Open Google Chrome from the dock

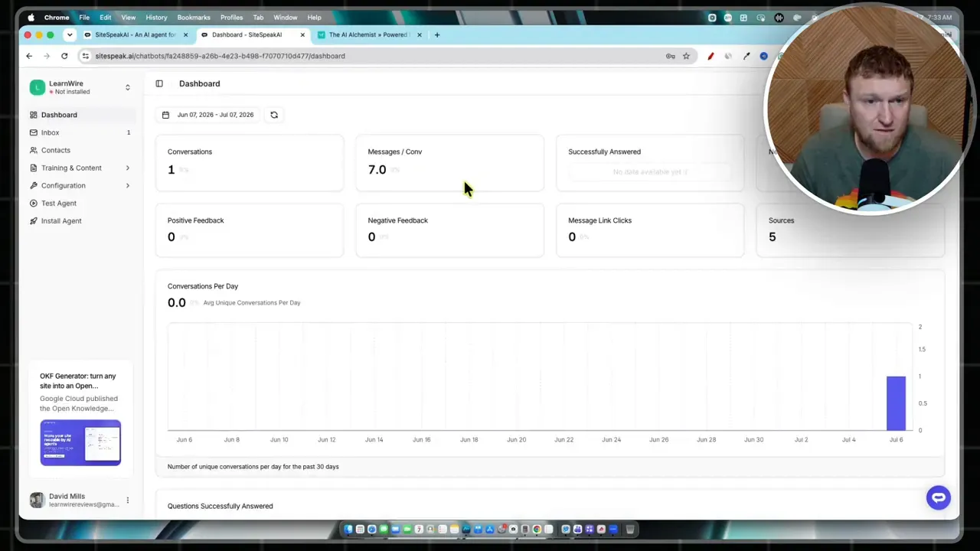[x=537, y=529]
